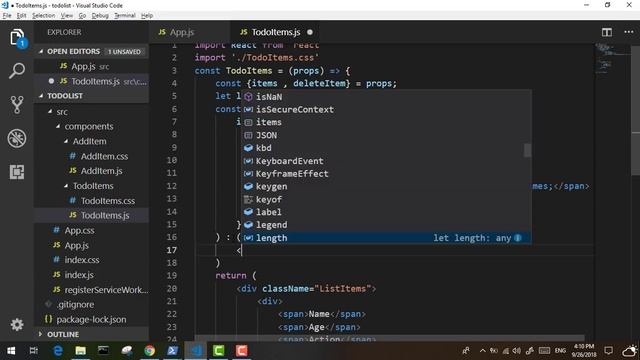Click the suggestion list scrollbar thumb
This screenshot has height=360, width=640.
(x=527, y=150)
